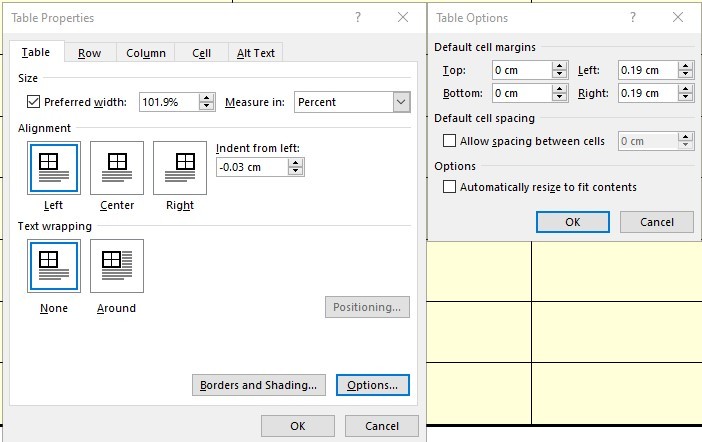
Task: Click help icon in Table Options
Action: (x=633, y=17)
